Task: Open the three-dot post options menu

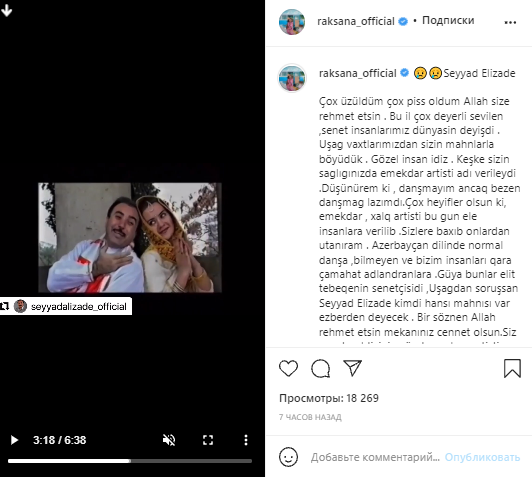Action: click(510, 22)
